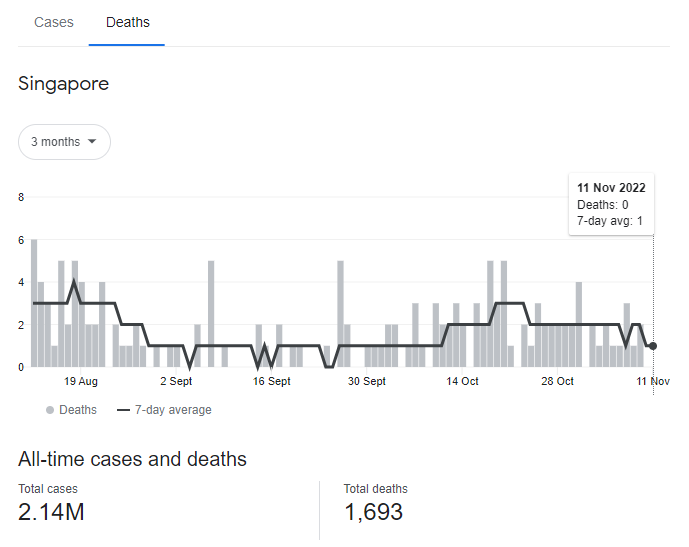Click the Deaths legend label
The image size is (689, 547).
click(78, 410)
